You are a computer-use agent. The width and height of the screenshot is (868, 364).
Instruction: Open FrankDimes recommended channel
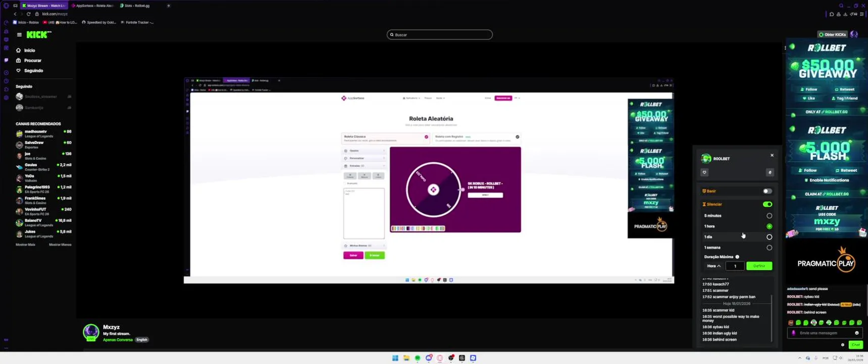coord(43,200)
